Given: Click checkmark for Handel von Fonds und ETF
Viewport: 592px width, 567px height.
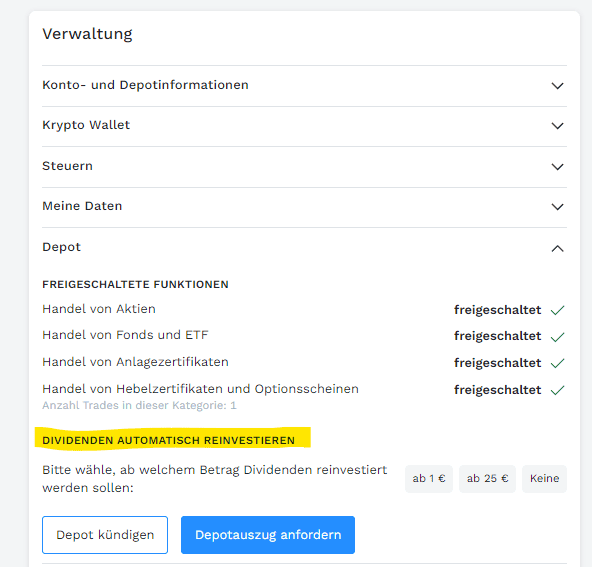Looking at the screenshot, I should [x=557, y=337].
